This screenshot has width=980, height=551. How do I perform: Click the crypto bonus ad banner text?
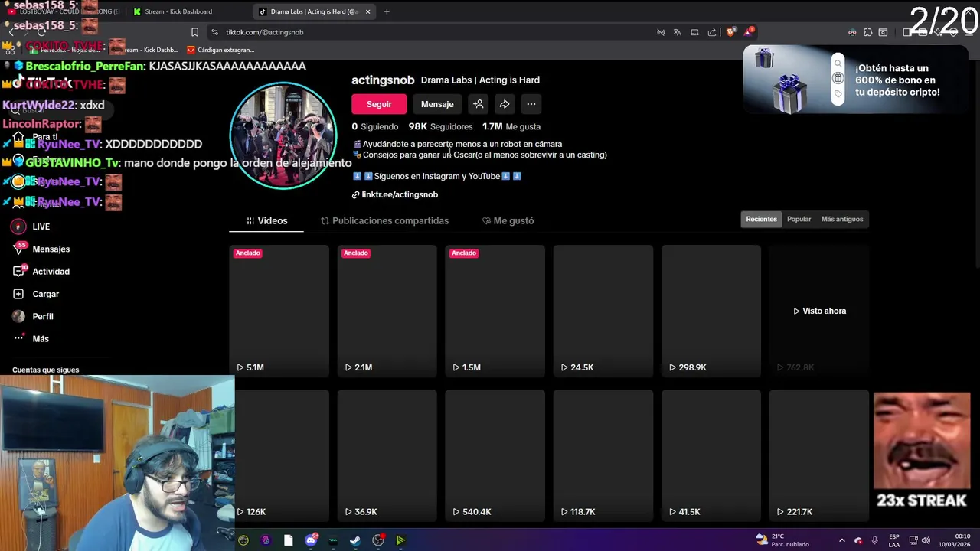(897, 80)
